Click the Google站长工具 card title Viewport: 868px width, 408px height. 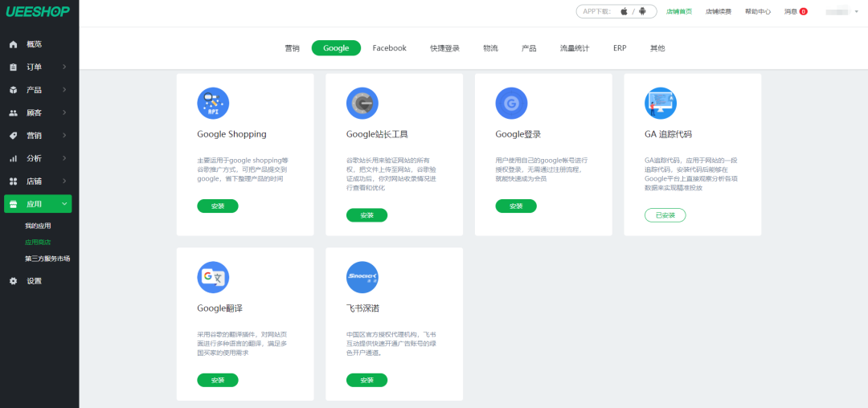pyautogui.click(x=377, y=134)
